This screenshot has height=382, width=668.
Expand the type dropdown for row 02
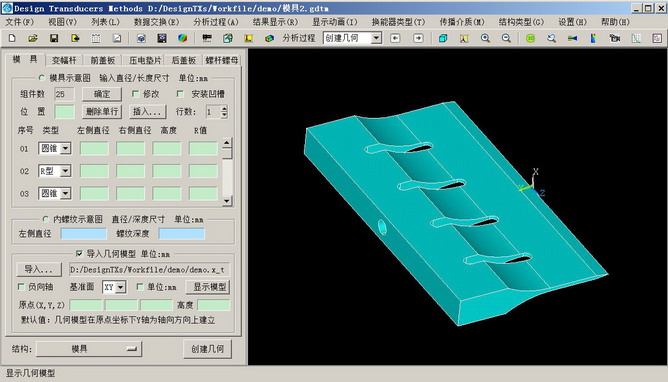(x=65, y=171)
